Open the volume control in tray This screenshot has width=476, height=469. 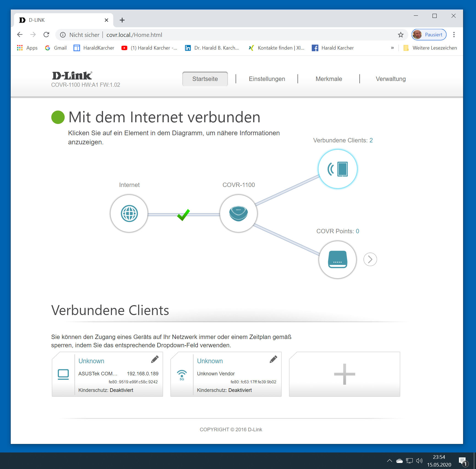[x=419, y=460]
